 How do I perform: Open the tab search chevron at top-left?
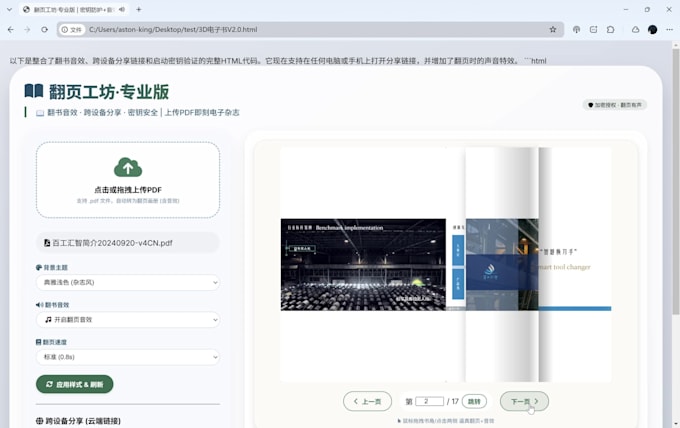[9, 9]
